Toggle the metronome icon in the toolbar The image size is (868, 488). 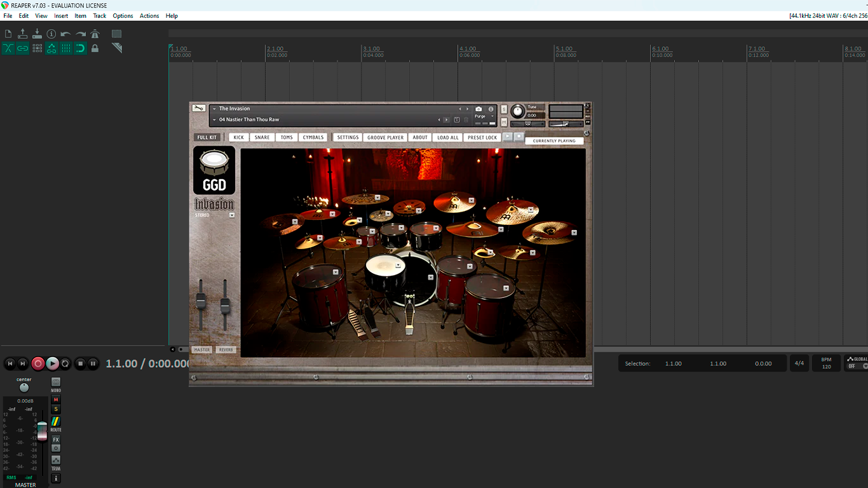click(x=95, y=34)
